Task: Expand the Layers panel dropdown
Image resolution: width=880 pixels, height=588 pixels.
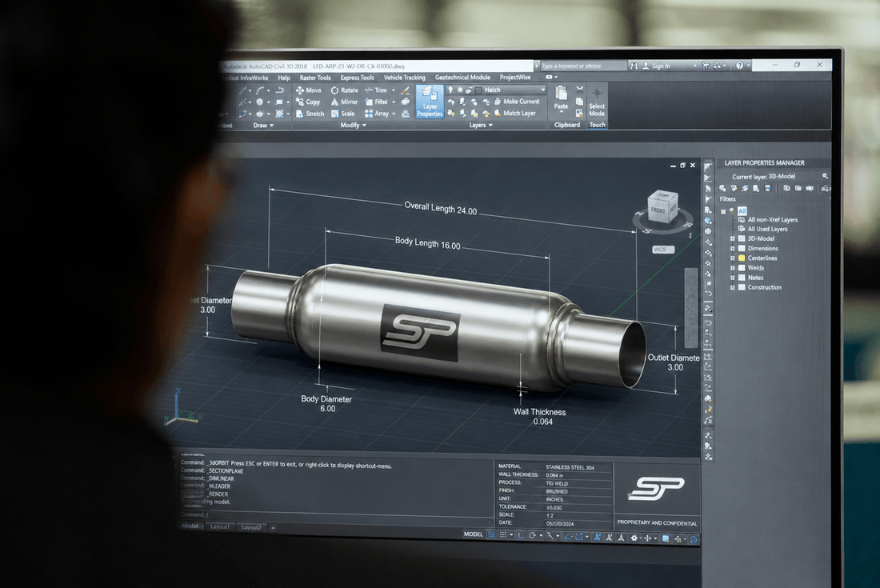Action: [490, 125]
